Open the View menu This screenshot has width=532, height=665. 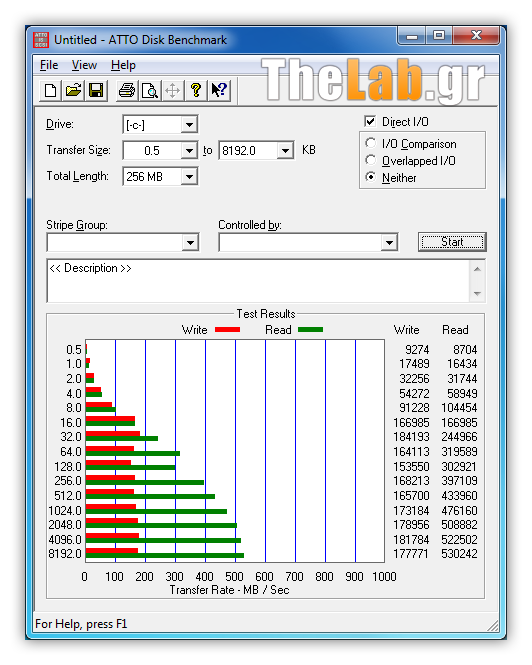[84, 65]
